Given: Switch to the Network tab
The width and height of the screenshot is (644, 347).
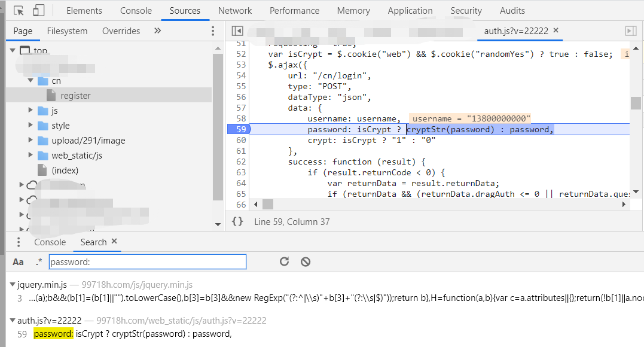Looking at the screenshot, I should pos(235,11).
